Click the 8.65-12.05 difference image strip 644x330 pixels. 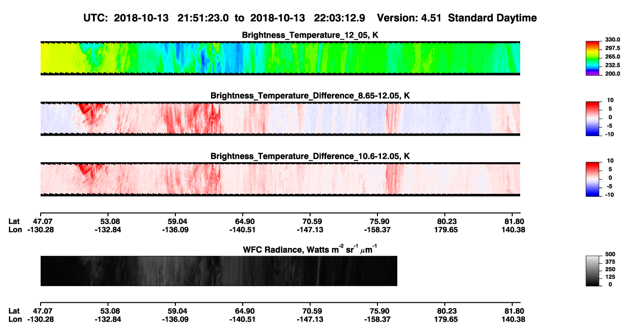point(280,119)
